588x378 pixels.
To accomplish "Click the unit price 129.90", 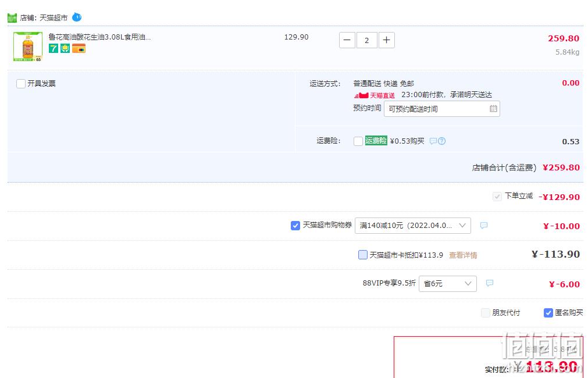I will pyautogui.click(x=296, y=37).
